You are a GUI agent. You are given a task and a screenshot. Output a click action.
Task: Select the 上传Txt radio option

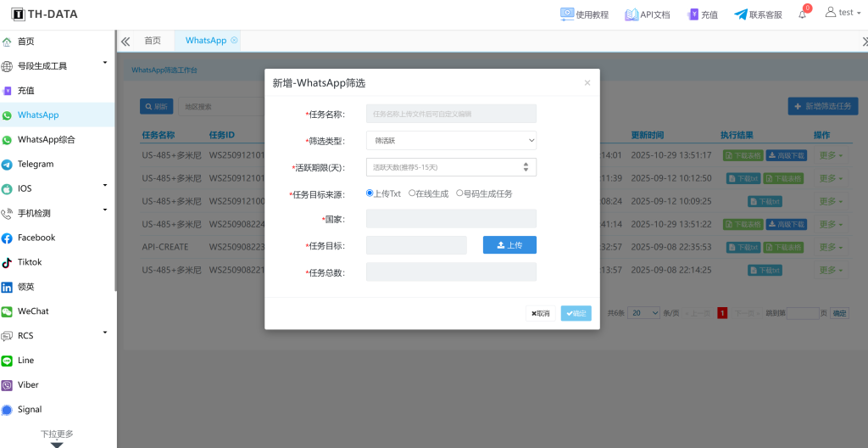coord(370,193)
